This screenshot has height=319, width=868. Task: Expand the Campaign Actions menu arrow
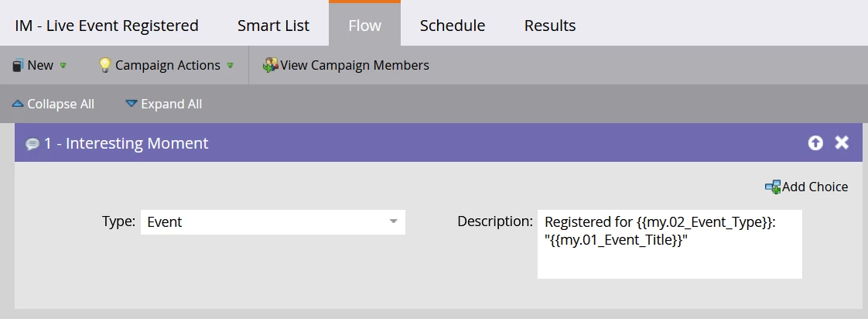tap(231, 66)
